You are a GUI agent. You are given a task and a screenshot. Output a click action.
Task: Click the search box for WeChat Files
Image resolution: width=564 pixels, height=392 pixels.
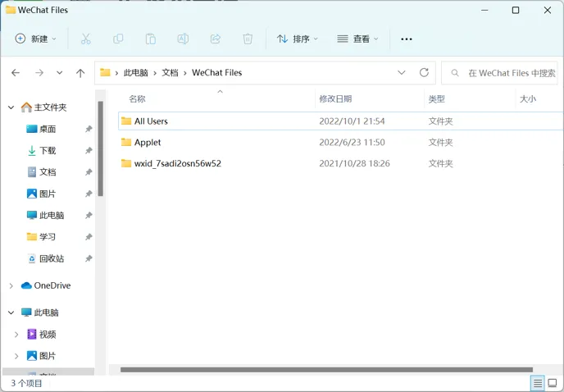point(499,73)
